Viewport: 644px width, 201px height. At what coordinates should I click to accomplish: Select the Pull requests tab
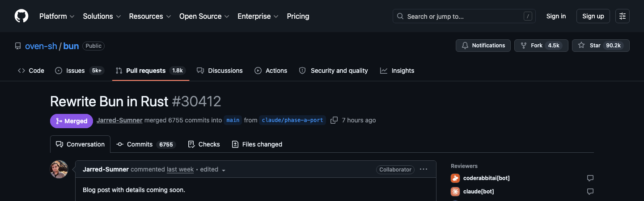151,71
